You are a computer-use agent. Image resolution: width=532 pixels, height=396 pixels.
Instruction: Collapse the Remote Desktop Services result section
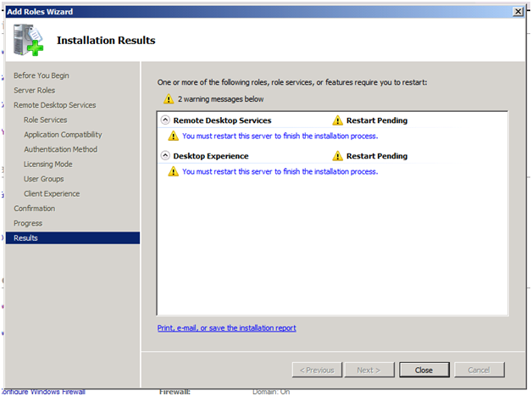pos(165,120)
